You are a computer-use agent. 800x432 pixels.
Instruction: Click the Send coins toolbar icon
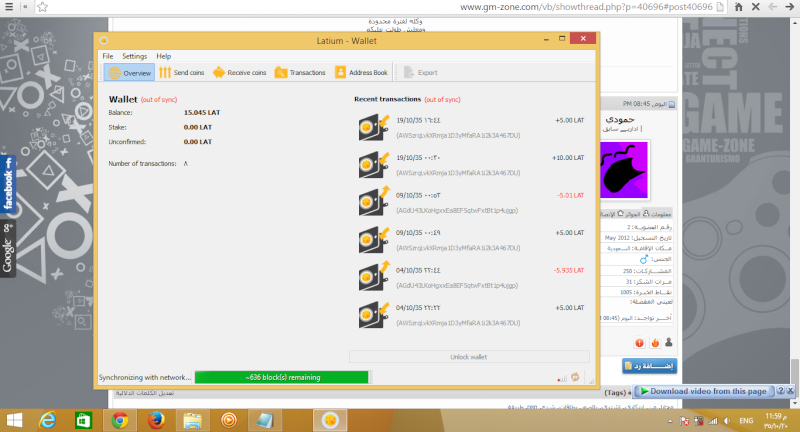tap(181, 73)
